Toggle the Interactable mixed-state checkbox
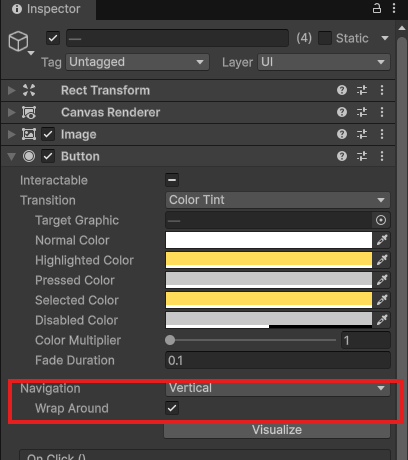408x460 pixels. (172, 180)
